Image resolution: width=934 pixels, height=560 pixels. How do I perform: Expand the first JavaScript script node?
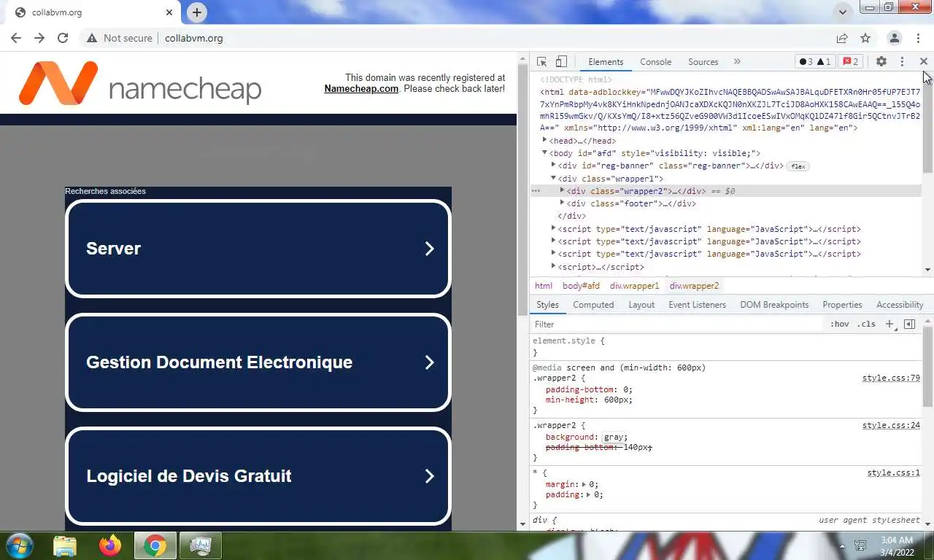click(x=553, y=228)
